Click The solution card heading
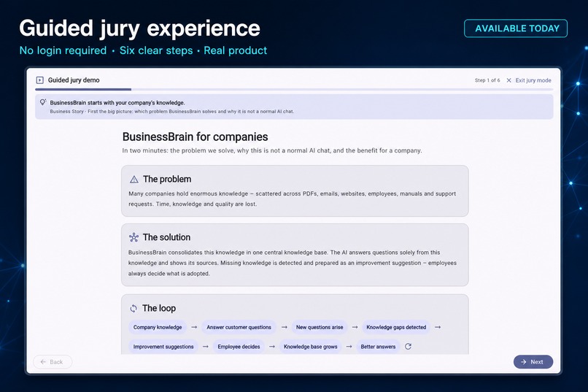Screen dimensions: 588x392 (166, 237)
